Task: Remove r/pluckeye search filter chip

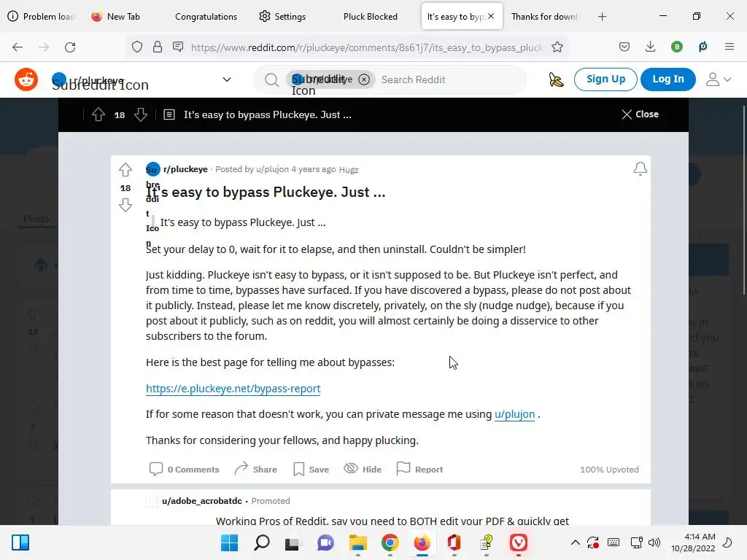Action: (x=364, y=79)
